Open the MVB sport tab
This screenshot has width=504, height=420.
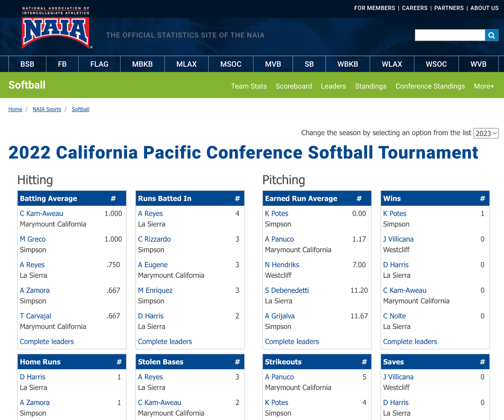click(x=273, y=64)
